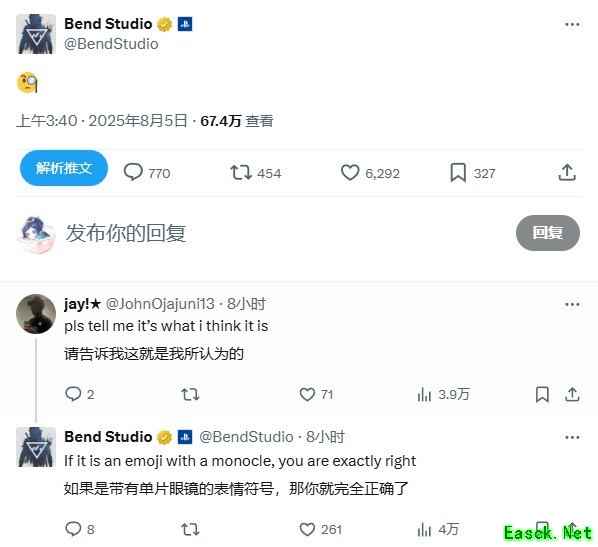Click the gray 回复 button

tap(548, 233)
